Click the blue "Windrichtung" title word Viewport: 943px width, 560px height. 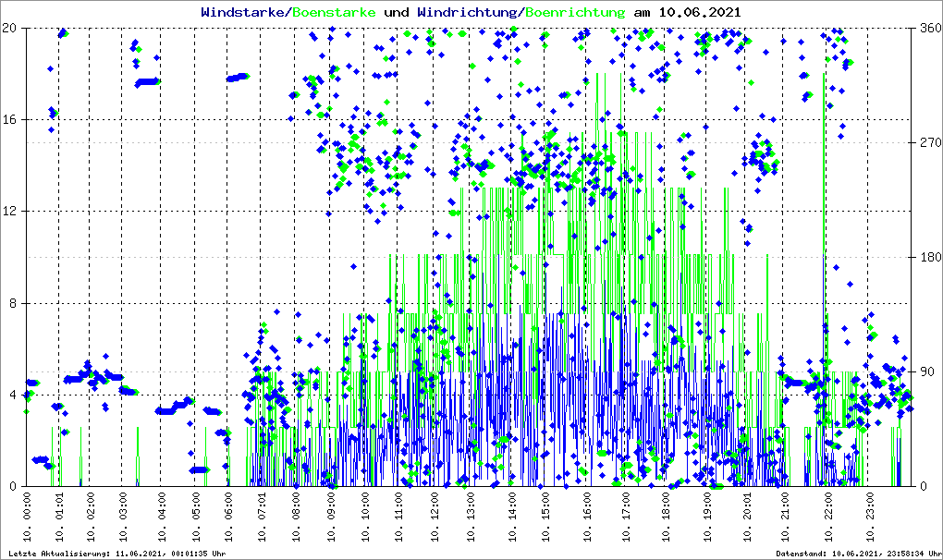(469, 12)
